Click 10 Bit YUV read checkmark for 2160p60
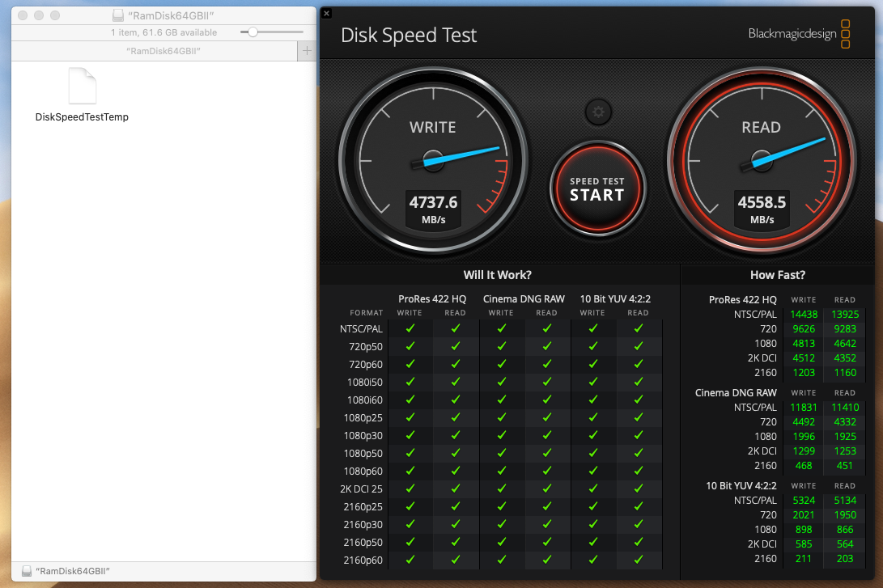 click(639, 560)
